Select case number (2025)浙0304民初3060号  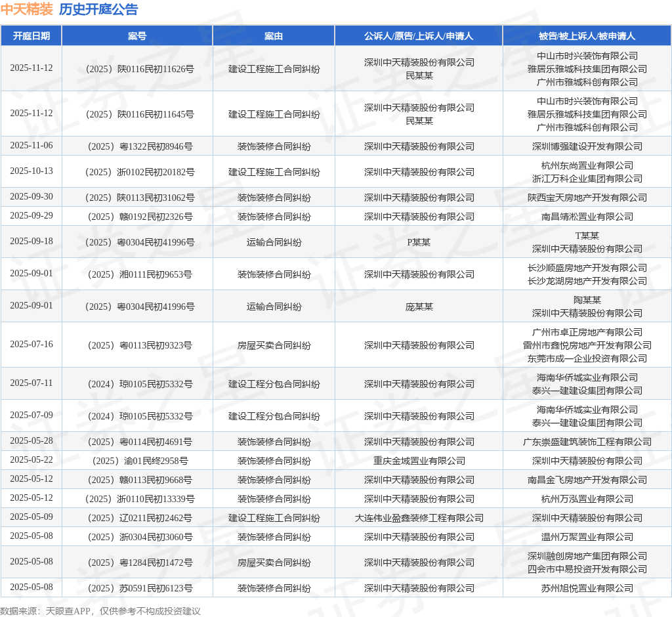pyautogui.click(x=140, y=537)
